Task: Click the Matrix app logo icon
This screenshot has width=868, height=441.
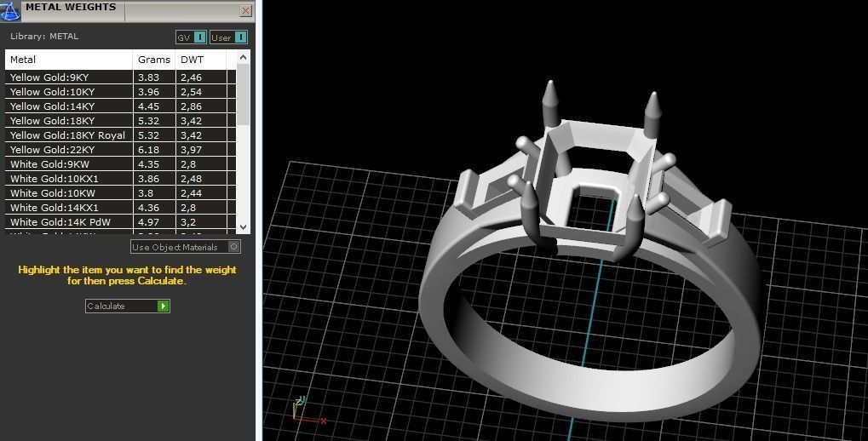Action: pyautogui.click(x=10, y=10)
